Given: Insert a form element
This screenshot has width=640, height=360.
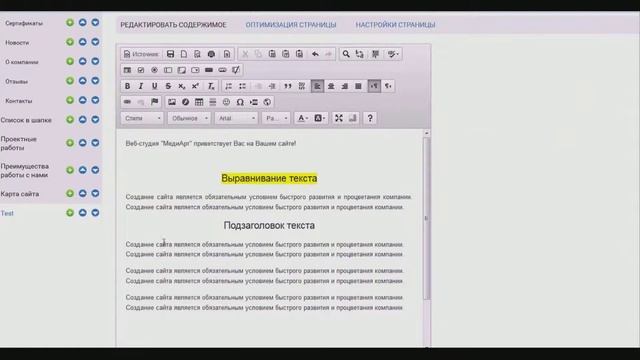Looking at the screenshot, I should [x=127, y=70].
